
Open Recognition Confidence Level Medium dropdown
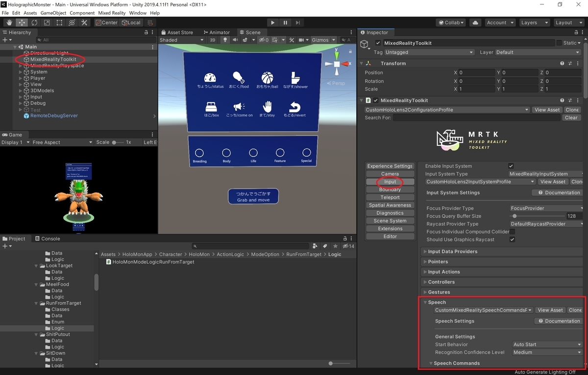coord(547,352)
